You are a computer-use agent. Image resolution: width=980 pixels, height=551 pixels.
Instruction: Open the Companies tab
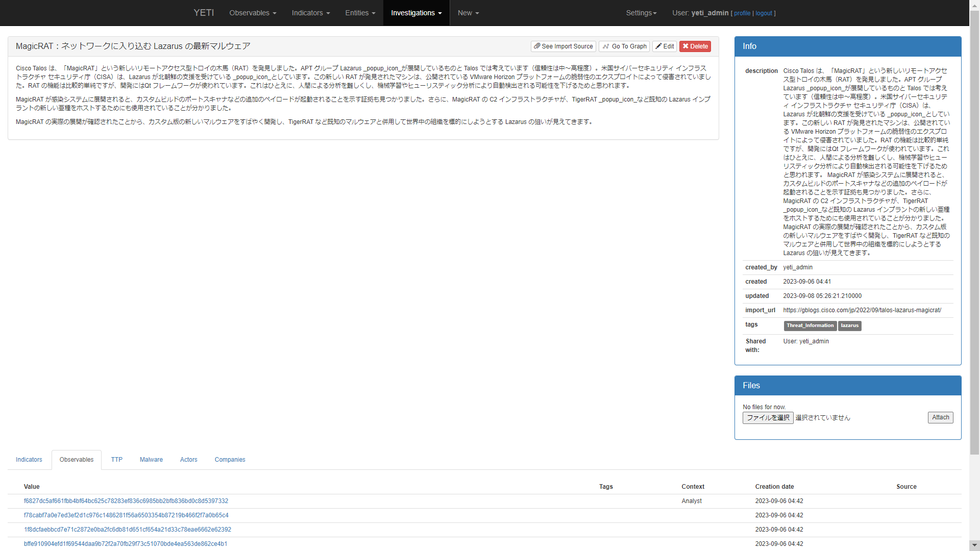pos(230,460)
